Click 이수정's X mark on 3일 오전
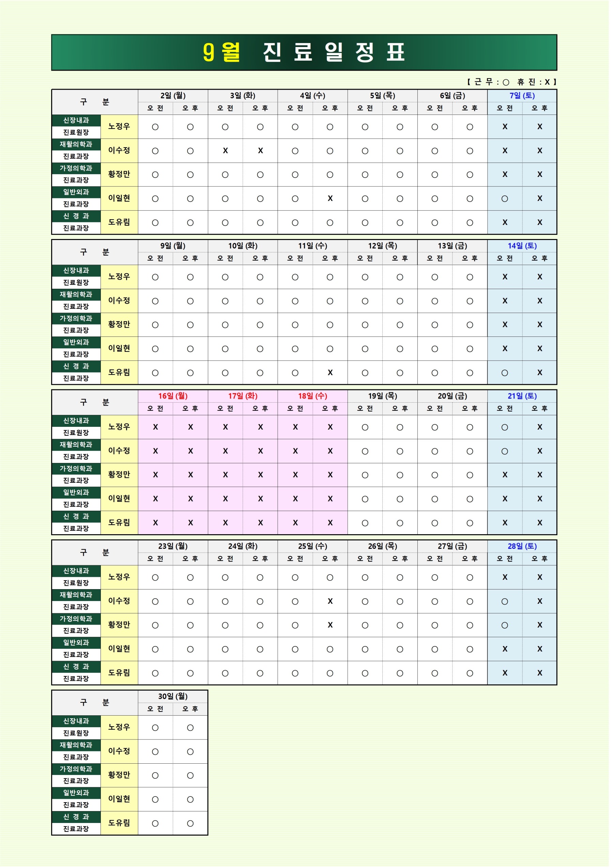This screenshot has width=613, height=868. click(225, 150)
